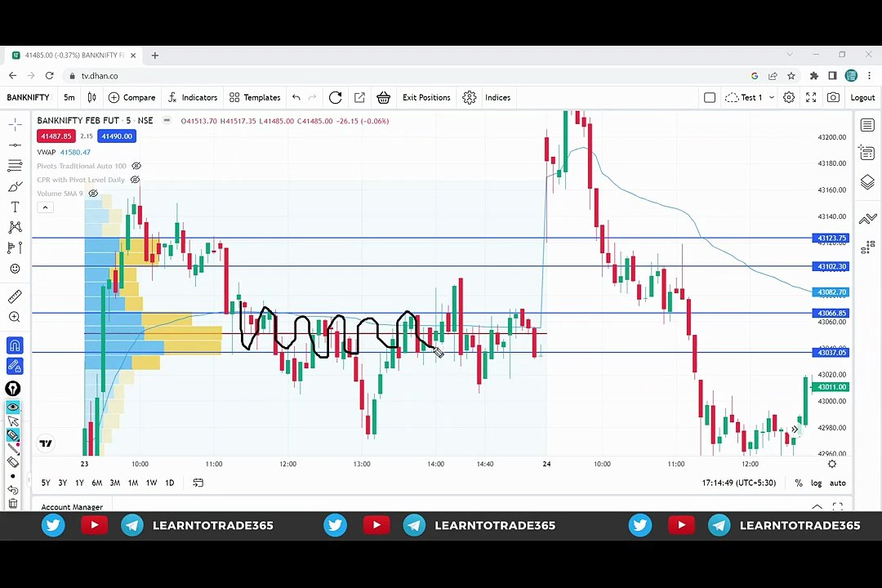Screen dimensions: 882x588
Task: Open the Fibonacci/gann lines tool
Action: (16, 166)
